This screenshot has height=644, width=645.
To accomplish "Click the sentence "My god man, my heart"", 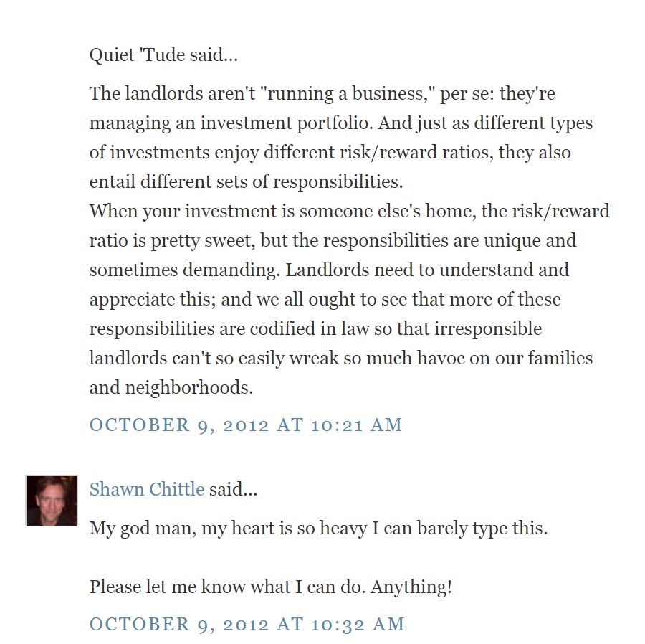I will tap(318, 529).
